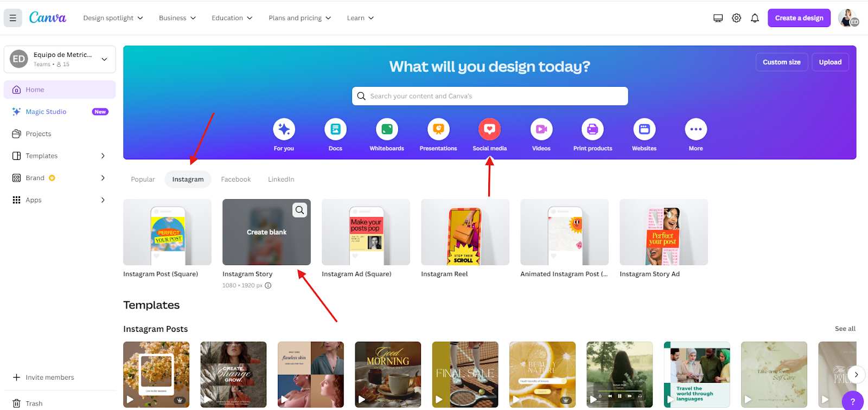868x410 pixels.
Task: Select the Whiteboards category icon
Action: coord(387,129)
